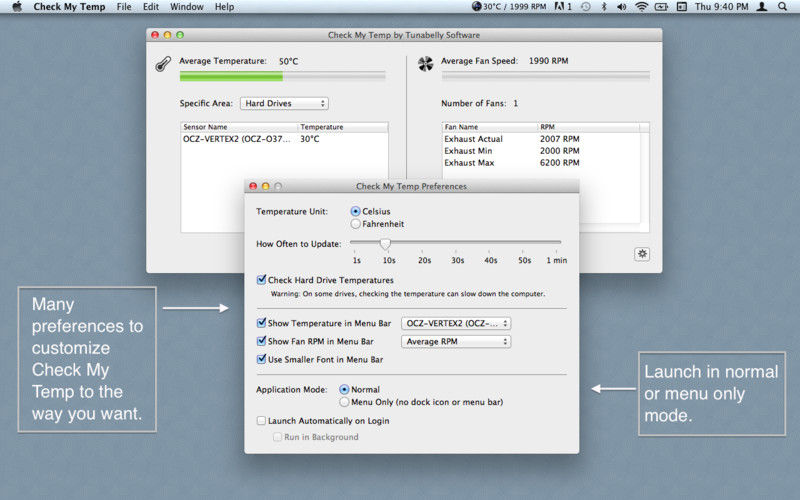Click the How Often to Update slider knob
This screenshot has height=500, width=800.
pyautogui.click(x=386, y=243)
